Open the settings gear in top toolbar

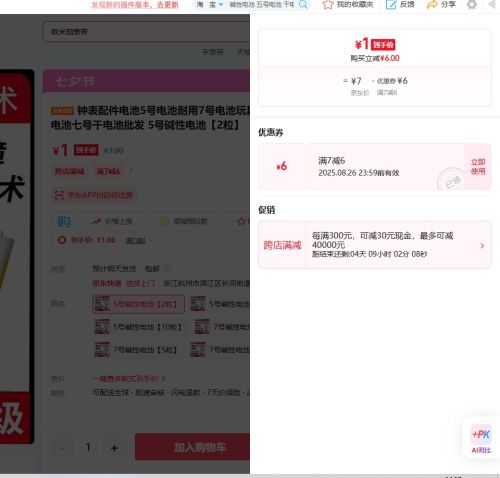coord(471,4)
